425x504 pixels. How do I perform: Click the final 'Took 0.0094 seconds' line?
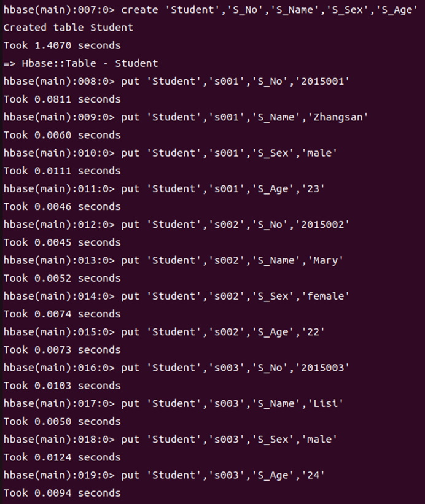(62, 494)
